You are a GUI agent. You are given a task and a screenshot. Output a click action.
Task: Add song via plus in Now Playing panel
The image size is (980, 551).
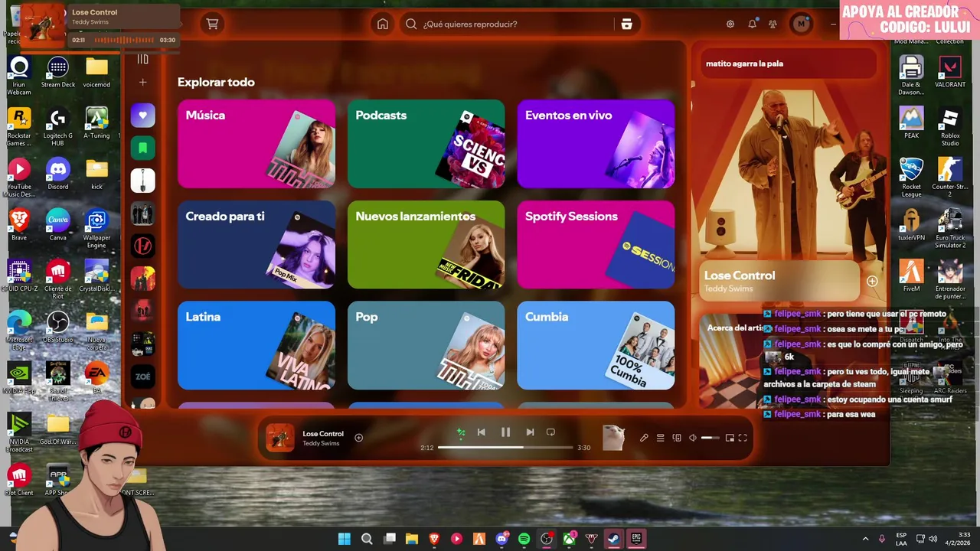click(872, 281)
